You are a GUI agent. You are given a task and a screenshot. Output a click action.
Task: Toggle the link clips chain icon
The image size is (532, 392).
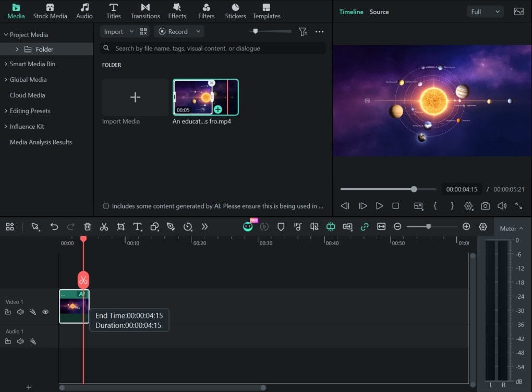point(365,227)
